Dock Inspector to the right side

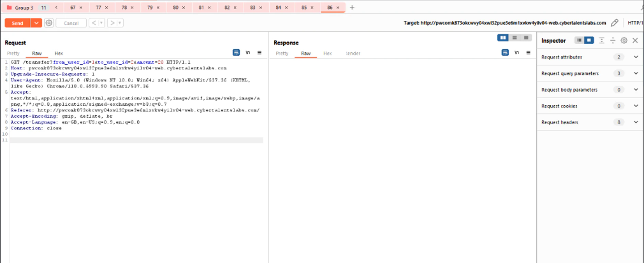(x=589, y=40)
